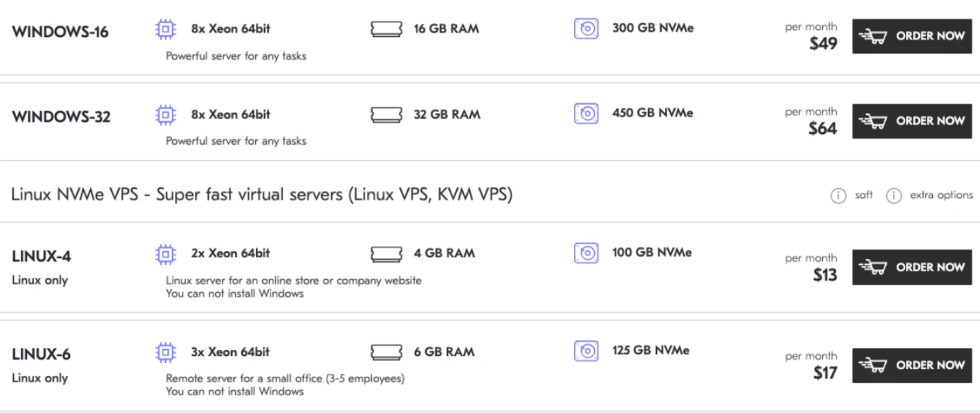Click the $13 per month price

point(824,275)
